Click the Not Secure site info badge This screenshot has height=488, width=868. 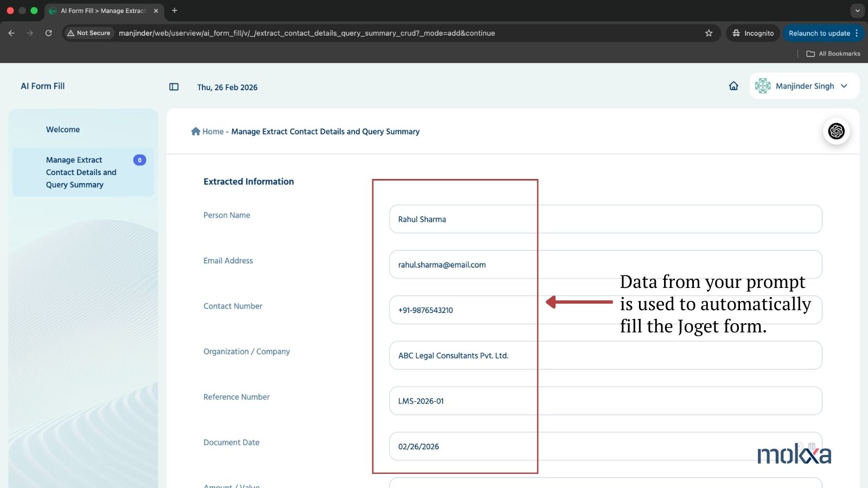point(88,33)
